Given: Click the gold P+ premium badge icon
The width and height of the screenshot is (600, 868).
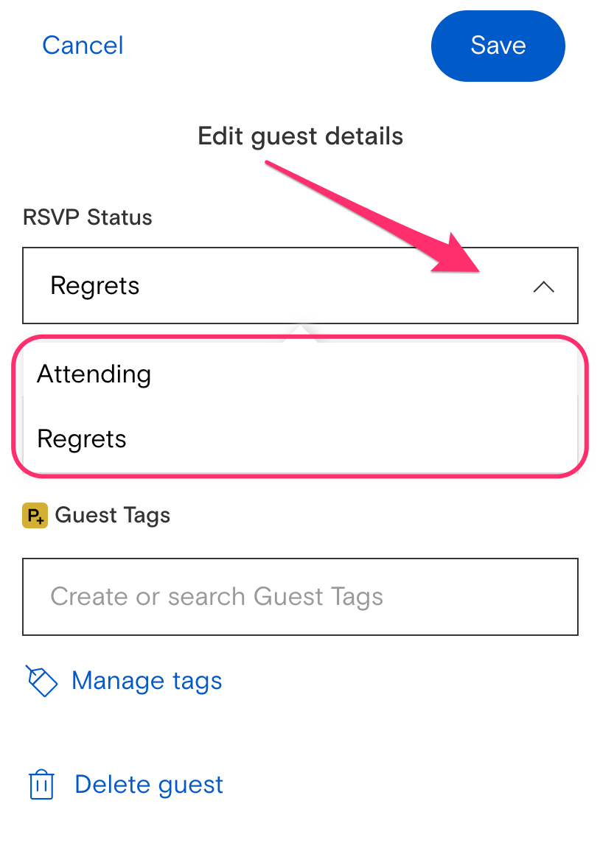Looking at the screenshot, I should pyautogui.click(x=35, y=515).
